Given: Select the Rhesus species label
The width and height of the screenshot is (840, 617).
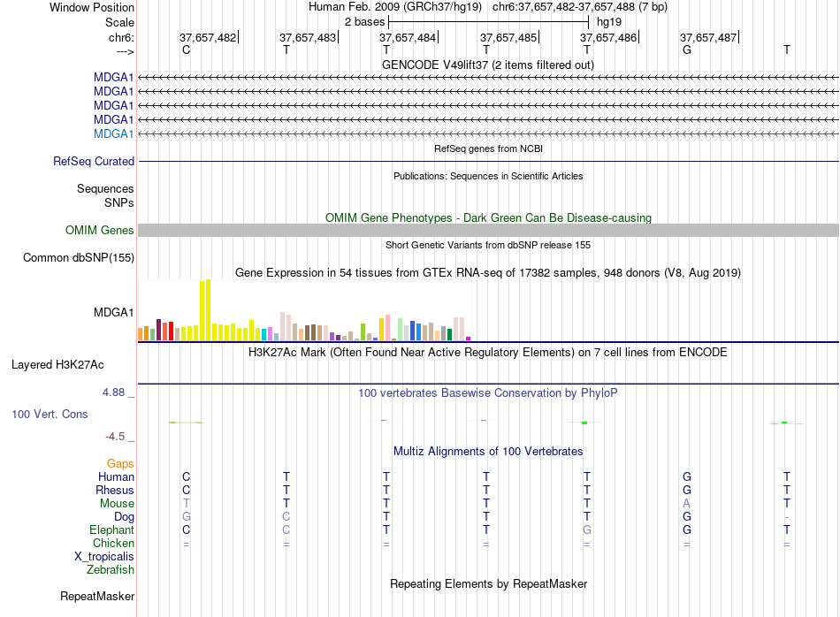Looking at the screenshot, I should pos(115,490).
